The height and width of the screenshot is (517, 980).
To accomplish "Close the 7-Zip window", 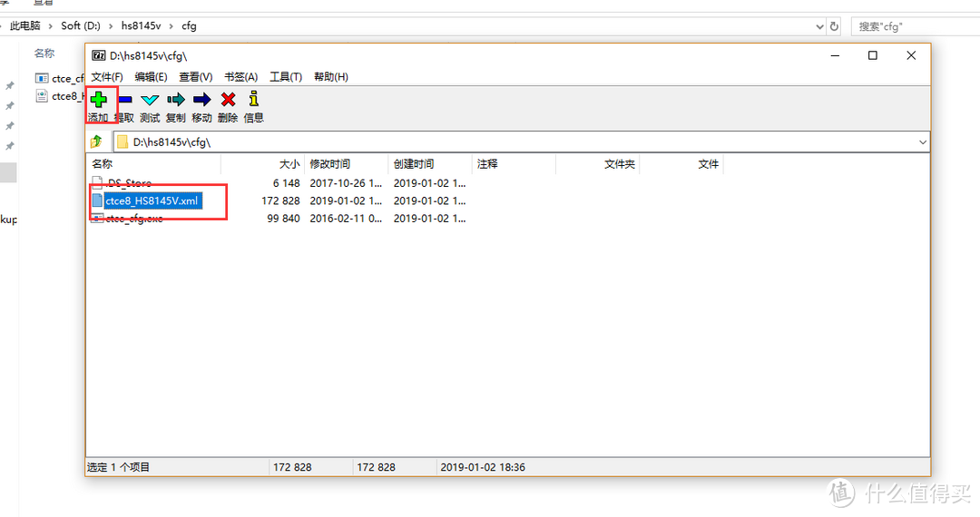I will point(911,55).
